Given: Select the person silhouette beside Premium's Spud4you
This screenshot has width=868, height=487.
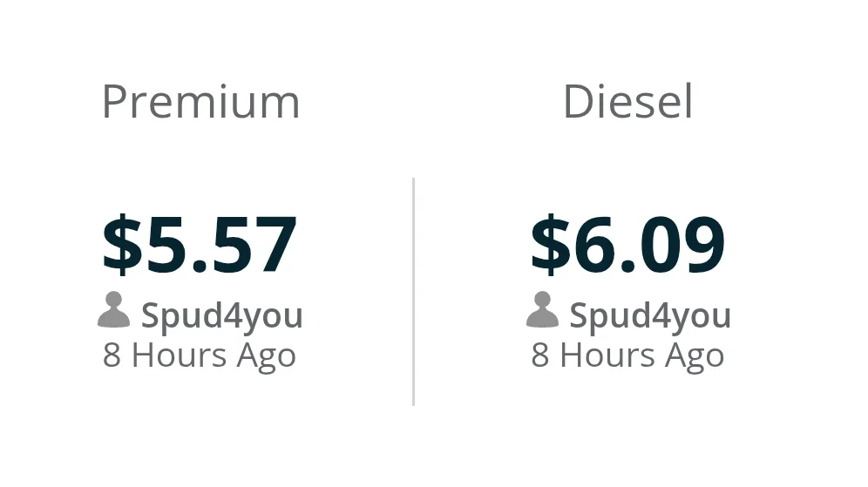Looking at the screenshot, I should [x=113, y=311].
